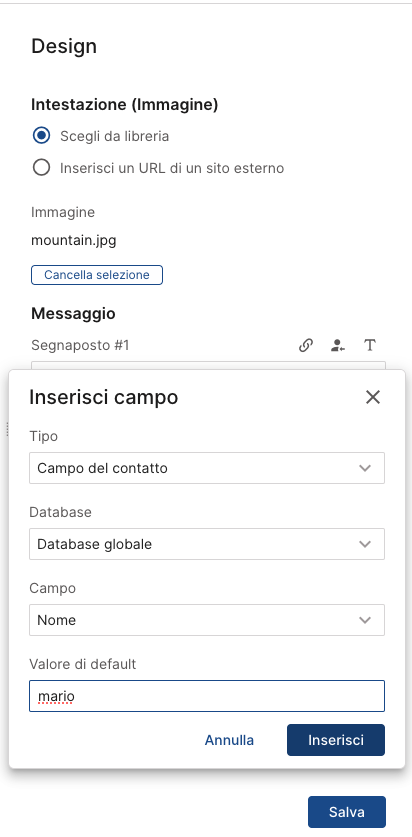Select the Scegli da libreria radio button

[x=41, y=136]
